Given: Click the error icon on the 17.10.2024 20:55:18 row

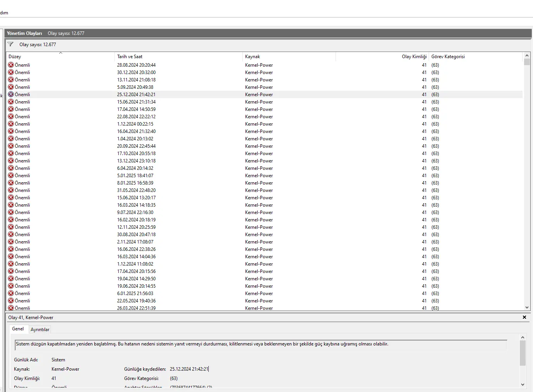Looking at the screenshot, I should point(11,153).
